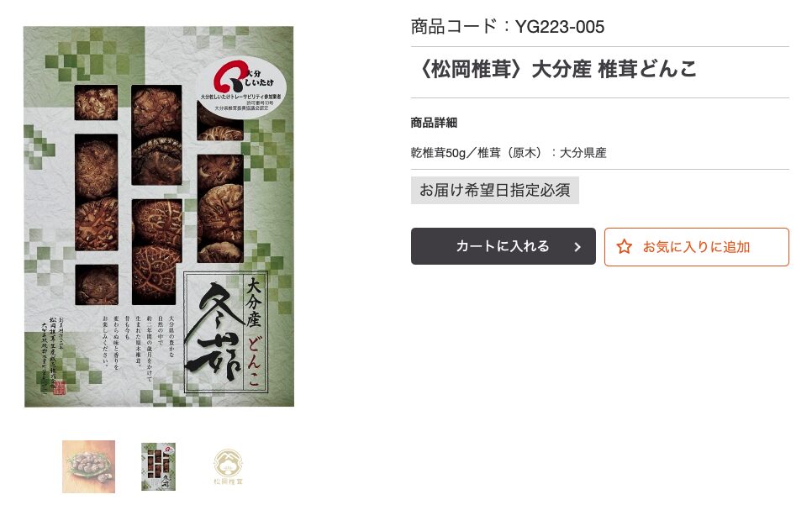Click the red seal stamp on package
Screen dimensions: 812x505
coord(59,388)
